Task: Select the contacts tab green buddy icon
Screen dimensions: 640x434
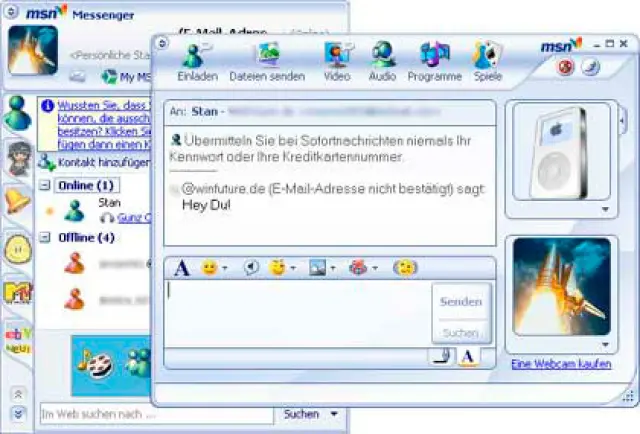Action: [18, 113]
